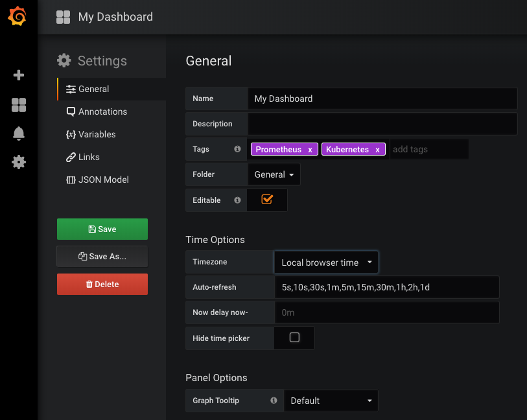The height and width of the screenshot is (420, 527).
Task: Open the Configuration gear icon in the sidebar
Action: [x=18, y=162]
